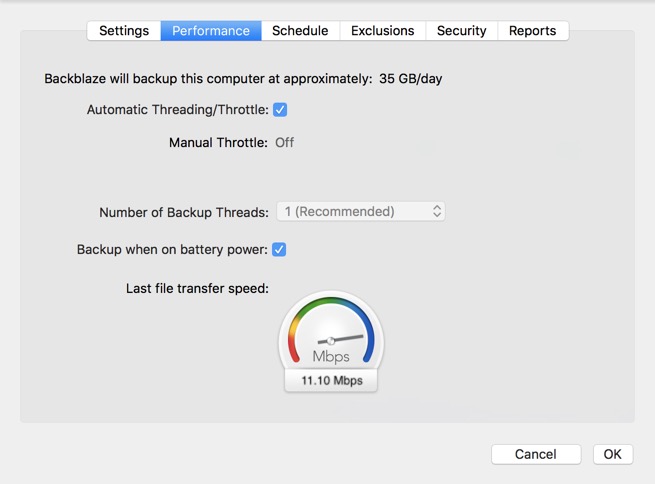Image resolution: width=655 pixels, height=484 pixels.
Task: Go to the Exclusions tab
Action: (x=383, y=31)
